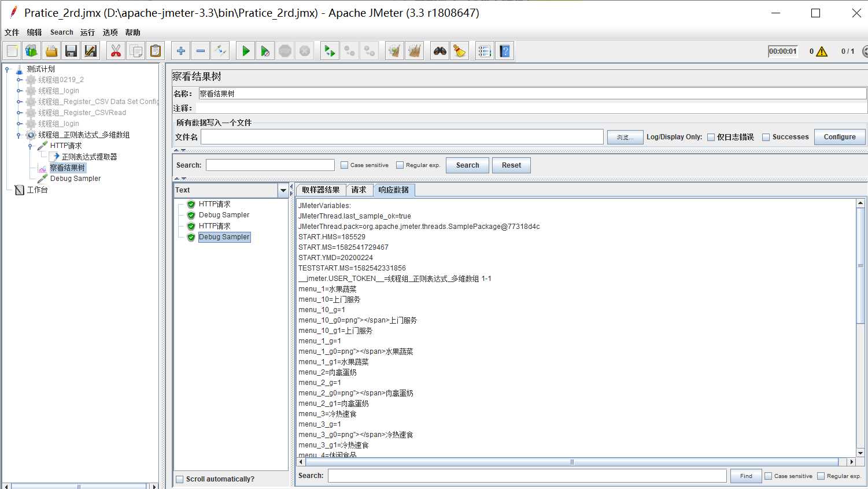Click the test plan tree horizontal scrollbar
868x489 pixels.
pyautogui.click(x=79, y=486)
